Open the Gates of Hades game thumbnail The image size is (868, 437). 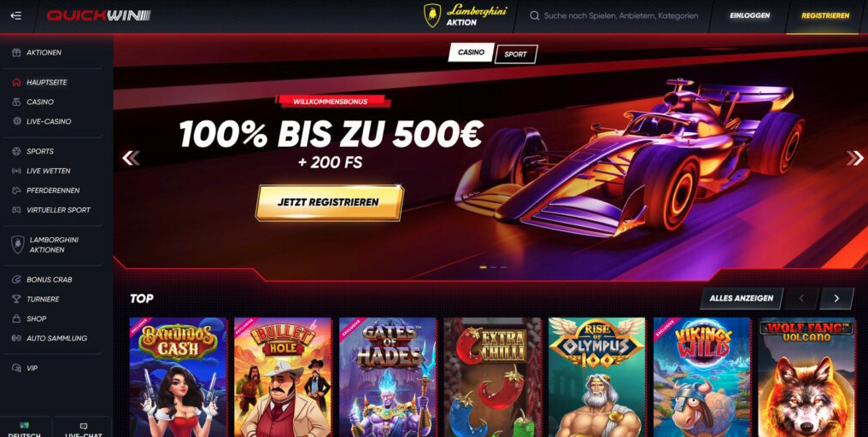388,377
